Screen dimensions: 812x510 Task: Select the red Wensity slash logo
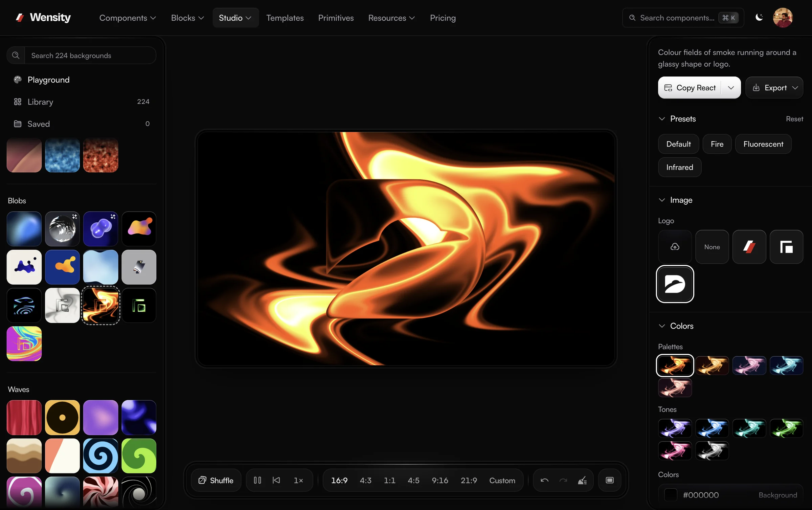coord(749,247)
